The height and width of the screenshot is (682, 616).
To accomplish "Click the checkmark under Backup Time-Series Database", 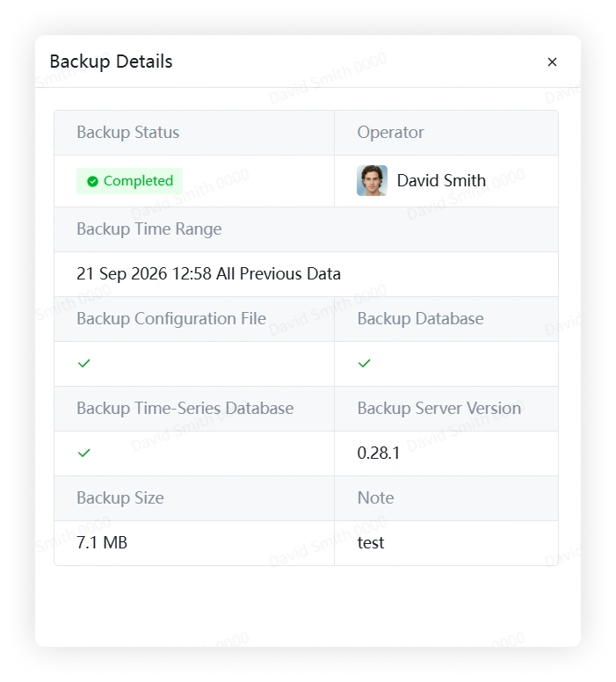I will (x=84, y=453).
